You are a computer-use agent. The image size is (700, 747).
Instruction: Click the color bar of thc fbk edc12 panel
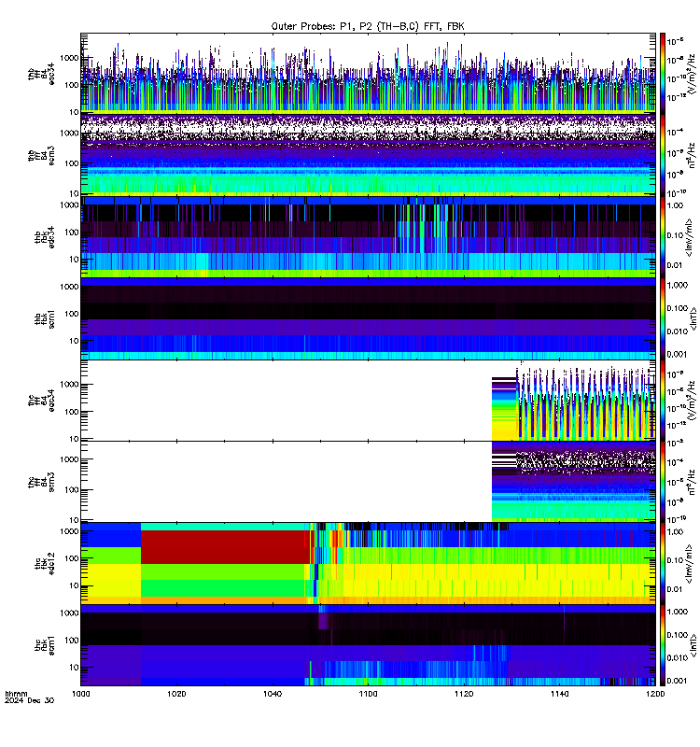[663, 563]
